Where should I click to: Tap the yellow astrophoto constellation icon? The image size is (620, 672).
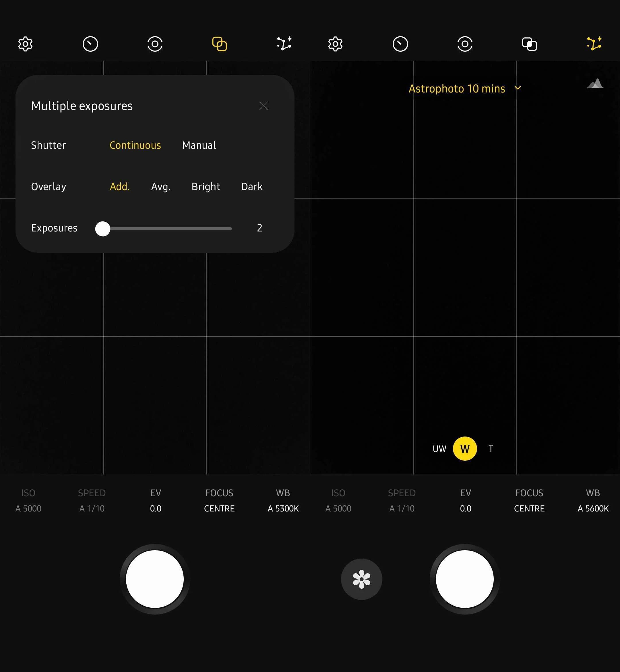coord(594,44)
